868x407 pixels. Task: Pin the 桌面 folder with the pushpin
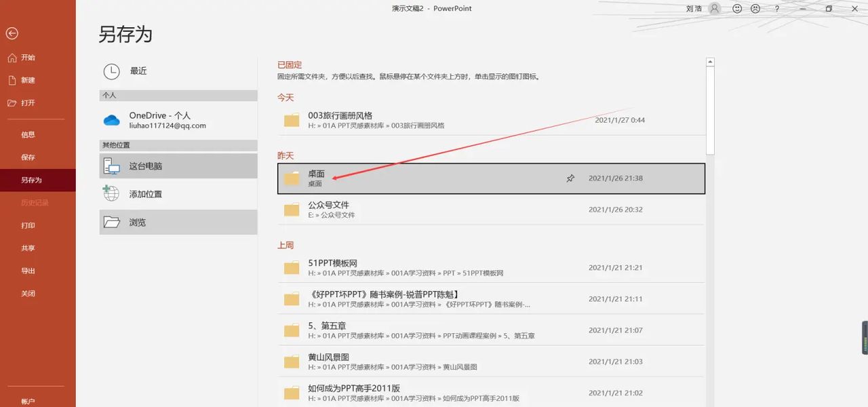570,178
